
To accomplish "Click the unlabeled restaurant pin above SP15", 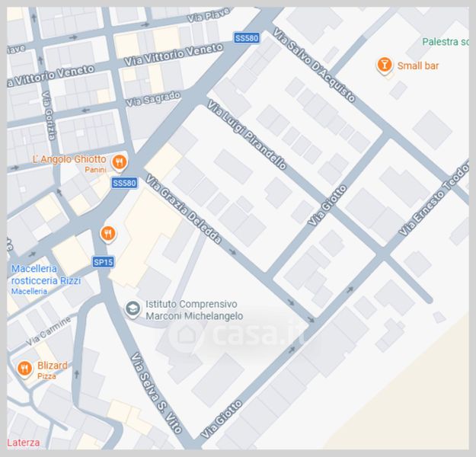I will [108, 233].
